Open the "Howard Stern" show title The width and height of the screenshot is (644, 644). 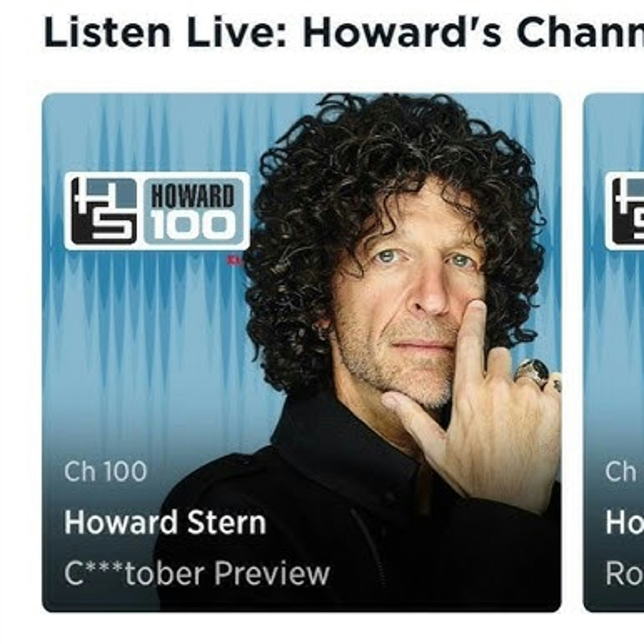click(x=165, y=523)
